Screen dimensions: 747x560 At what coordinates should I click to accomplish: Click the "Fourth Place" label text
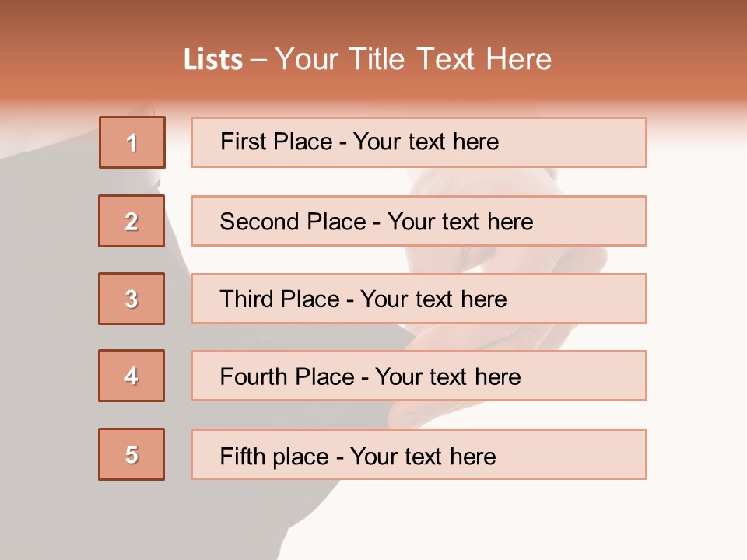click(x=286, y=377)
